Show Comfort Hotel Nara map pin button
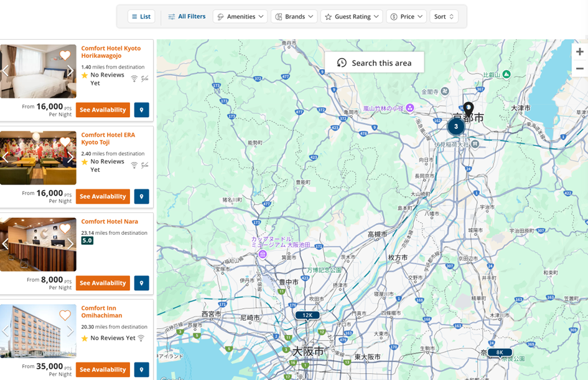The height and width of the screenshot is (380, 588). point(141,283)
